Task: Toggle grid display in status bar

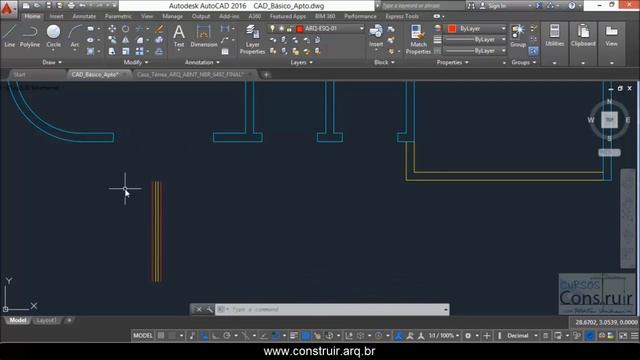Action: pyautogui.click(x=161, y=336)
